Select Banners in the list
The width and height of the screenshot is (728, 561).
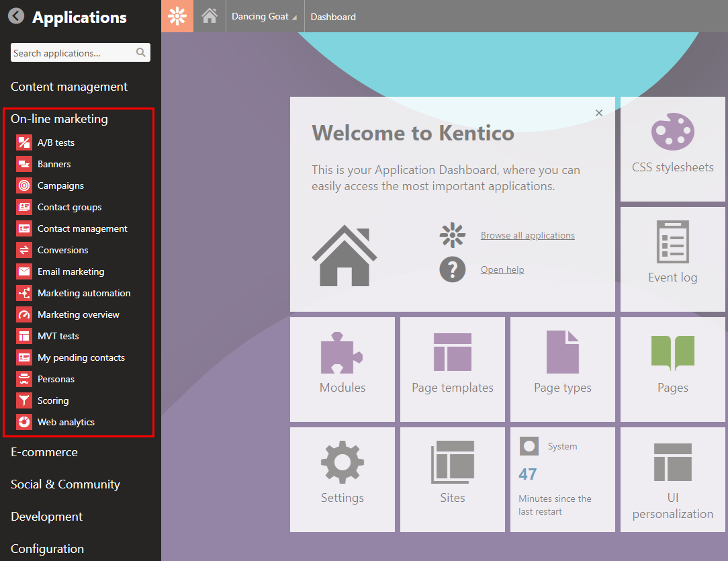[54, 164]
